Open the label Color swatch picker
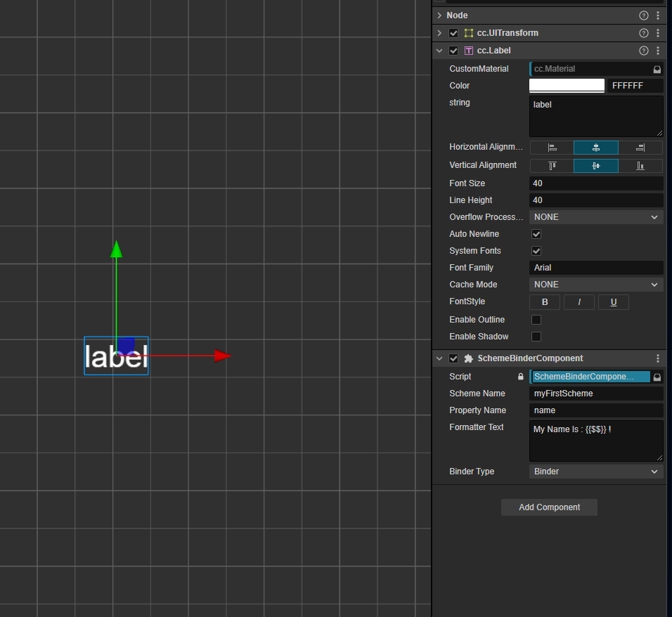 (x=567, y=86)
